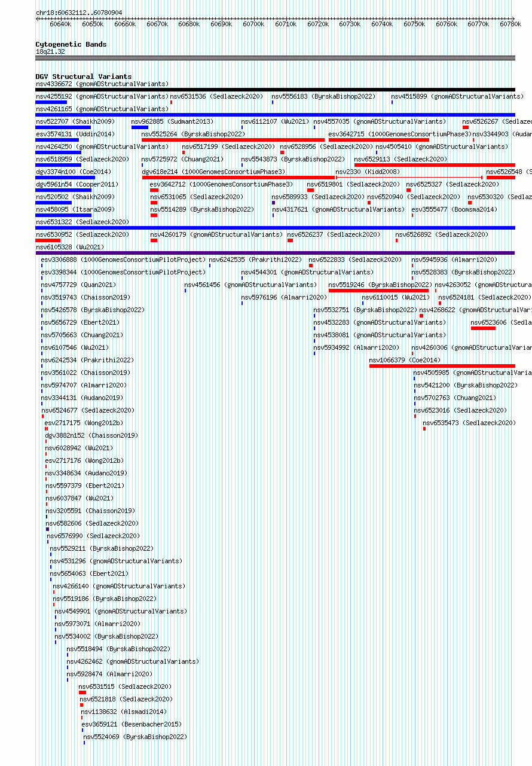Click the 60750k ruler tick label
Image resolution: width=532 pixels, height=766 pixels.
414,25
